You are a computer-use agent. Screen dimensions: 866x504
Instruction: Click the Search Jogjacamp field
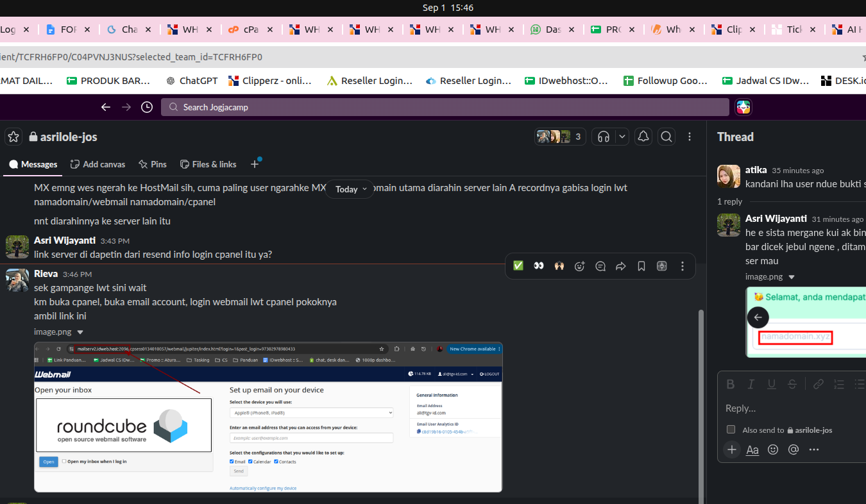tap(445, 107)
